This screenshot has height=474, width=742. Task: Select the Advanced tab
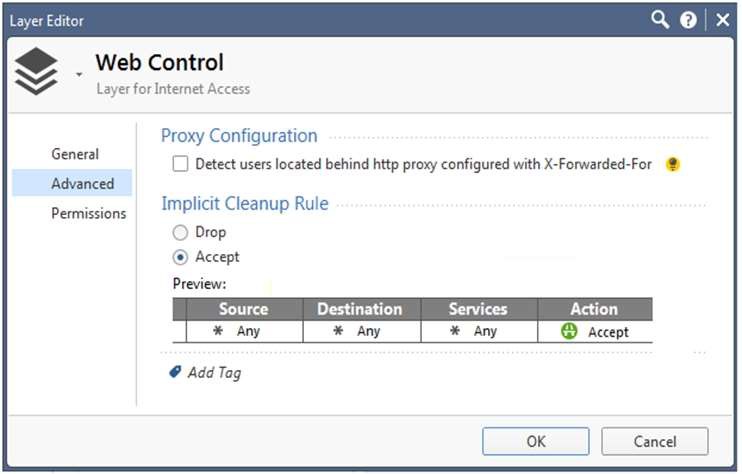pos(82,183)
